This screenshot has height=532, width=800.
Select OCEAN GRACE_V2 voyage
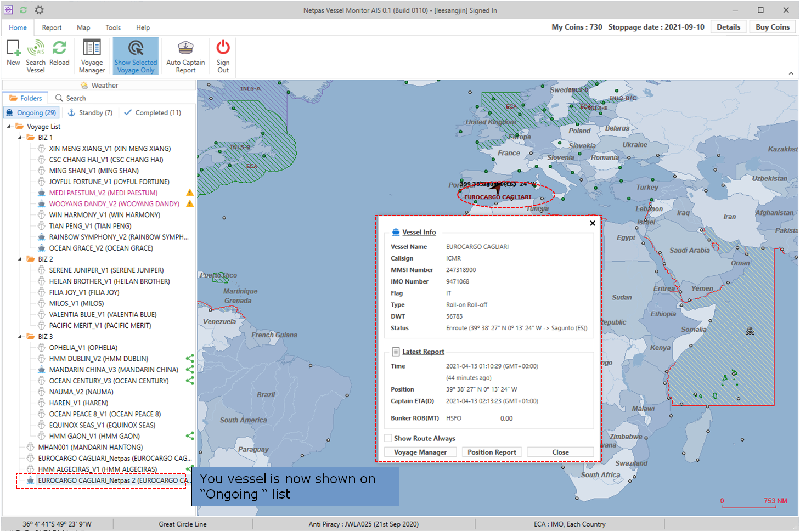tap(101, 248)
